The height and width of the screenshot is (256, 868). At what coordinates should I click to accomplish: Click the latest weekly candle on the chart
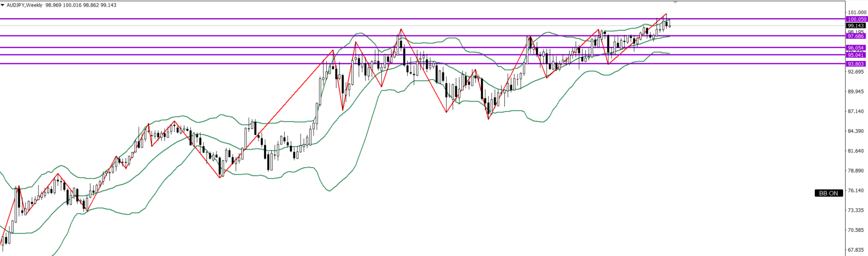[x=670, y=24]
